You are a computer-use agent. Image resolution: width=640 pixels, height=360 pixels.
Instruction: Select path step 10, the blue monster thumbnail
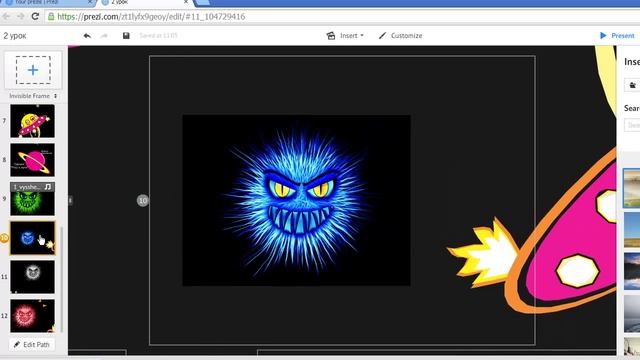(x=32, y=238)
